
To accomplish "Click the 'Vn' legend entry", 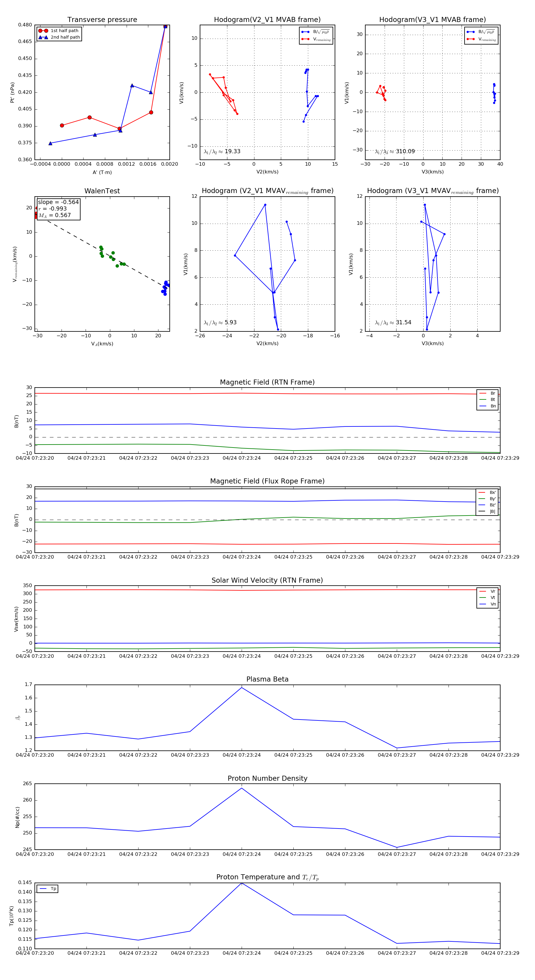I will coord(487,604).
